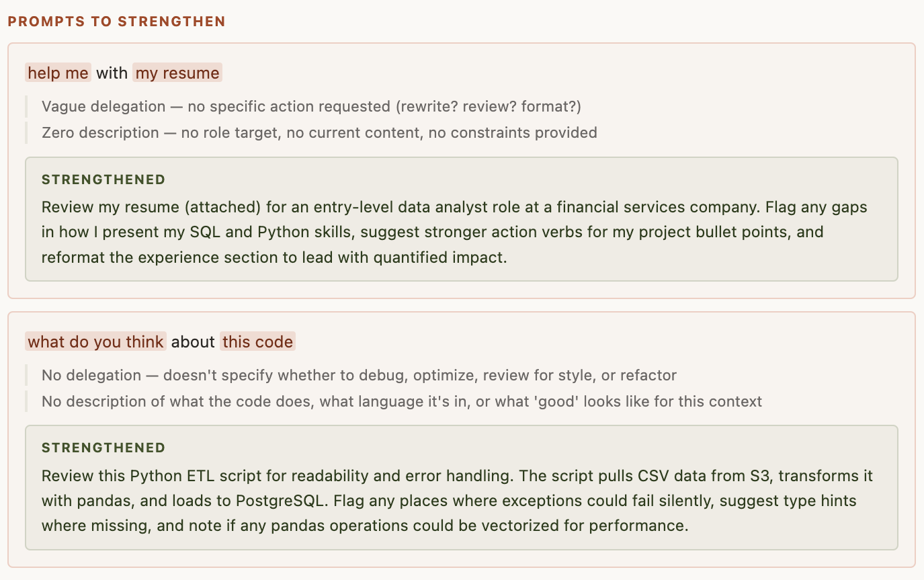Select the highlighted "my resume" phrase

point(177,73)
